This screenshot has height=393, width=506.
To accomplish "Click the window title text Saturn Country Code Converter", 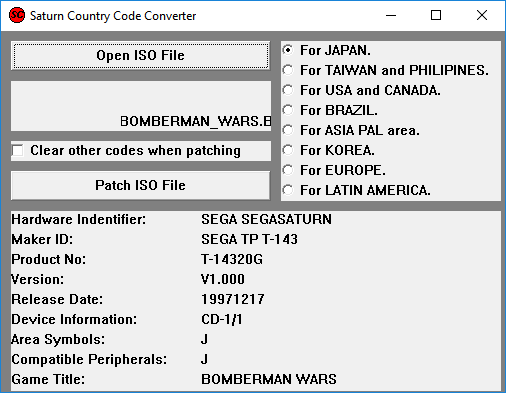I will 113,16.
